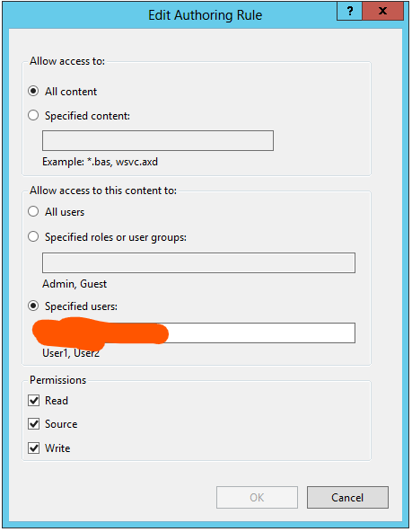
Task: Click the Permissions group heading
Action: (58, 380)
